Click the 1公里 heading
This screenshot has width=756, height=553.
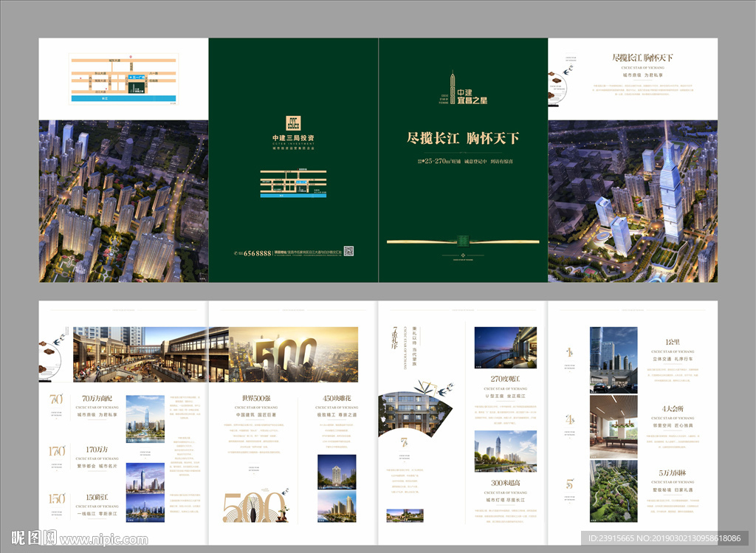(x=673, y=342)
